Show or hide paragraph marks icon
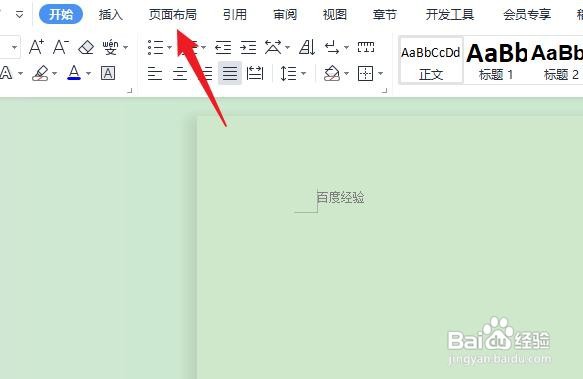 tap(332, 48)
